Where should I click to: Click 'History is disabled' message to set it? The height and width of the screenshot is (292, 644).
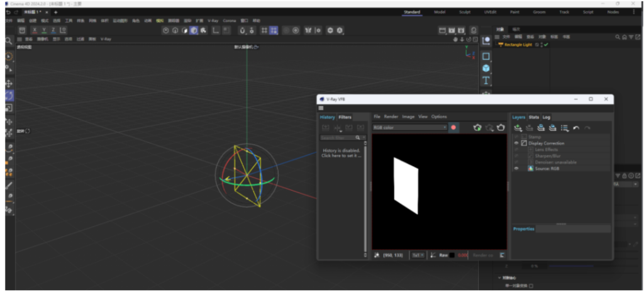[341, 153]
